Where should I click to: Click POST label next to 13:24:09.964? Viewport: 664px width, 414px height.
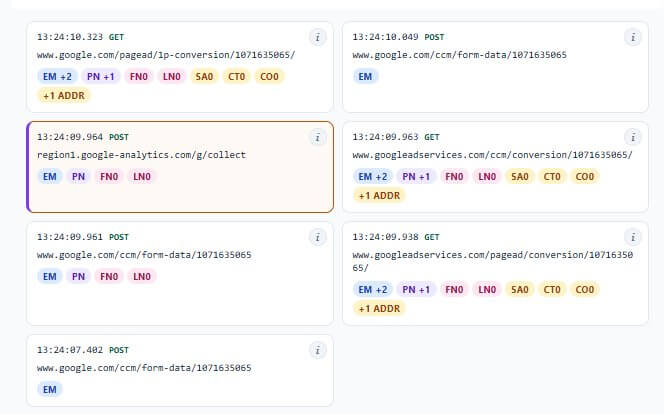pos(119,137)
